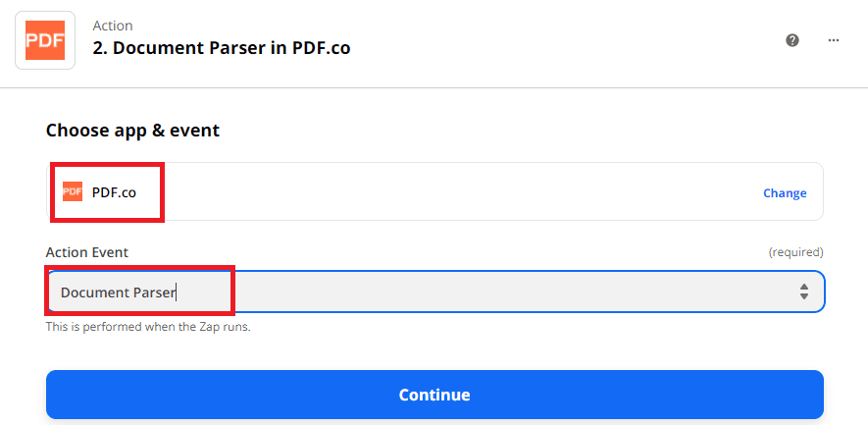The image size is (868, 425).
Task: Click the "Action" label above the step title
Action: [113, 26]
